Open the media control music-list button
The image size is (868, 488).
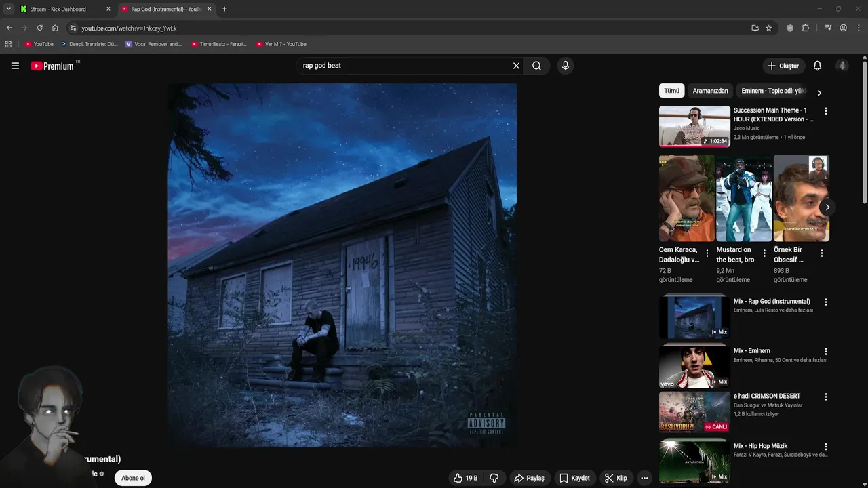(x=828, y=28)
